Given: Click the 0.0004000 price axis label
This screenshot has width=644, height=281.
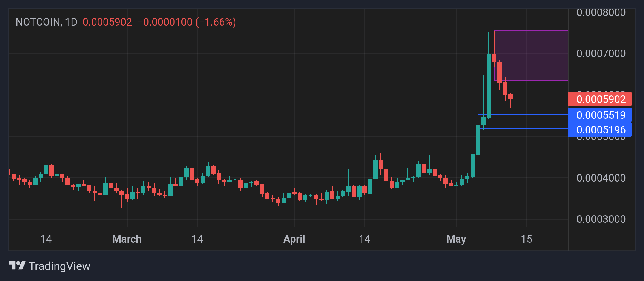Looking at the screenshot, I should pyautogui.click(x=601, y=178).
